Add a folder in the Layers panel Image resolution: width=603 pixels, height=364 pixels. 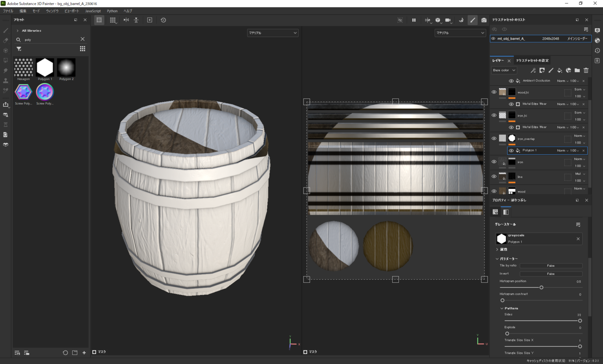coord(577,70)
